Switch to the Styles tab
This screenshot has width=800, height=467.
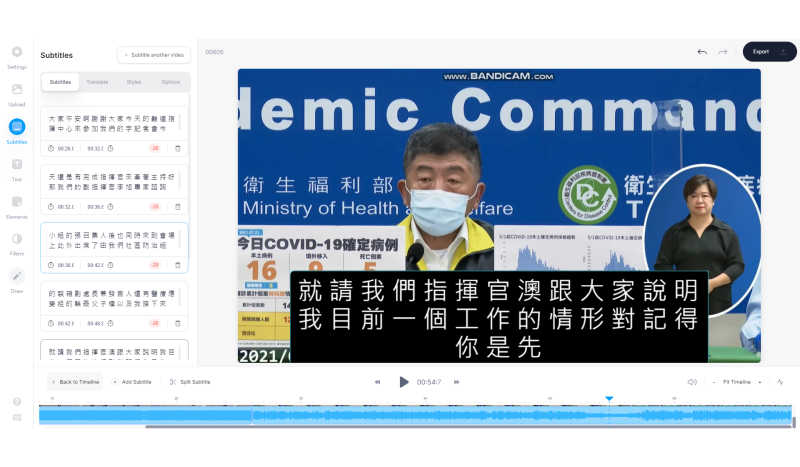134,82
